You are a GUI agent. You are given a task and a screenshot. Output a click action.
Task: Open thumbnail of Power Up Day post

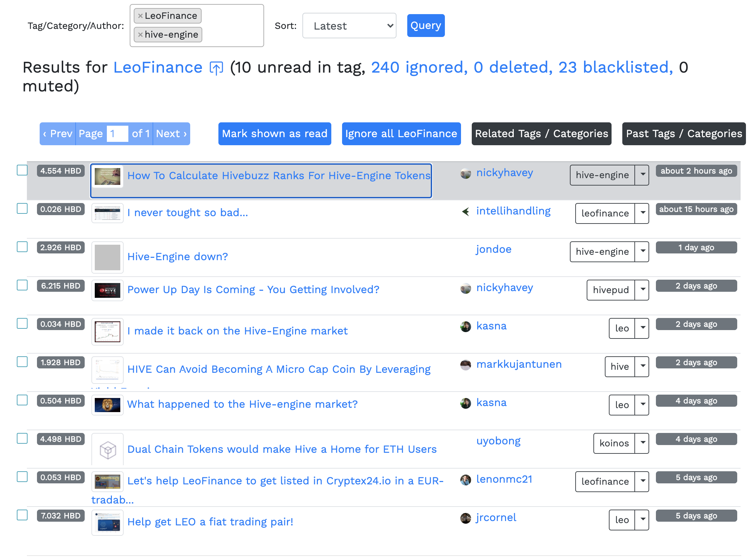[108, 290]
